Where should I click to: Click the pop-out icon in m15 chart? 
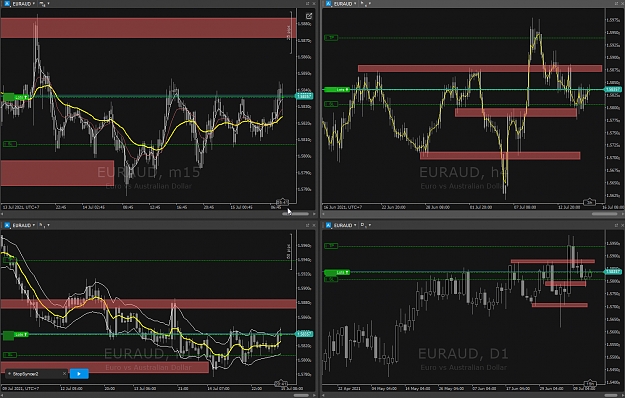point(309,16)
